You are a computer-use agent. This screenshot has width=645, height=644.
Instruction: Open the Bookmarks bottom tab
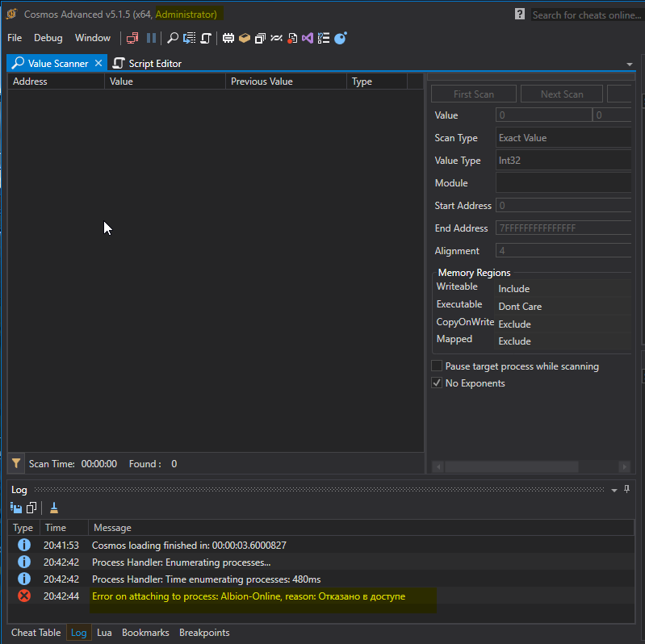click(x=145, y=633)
